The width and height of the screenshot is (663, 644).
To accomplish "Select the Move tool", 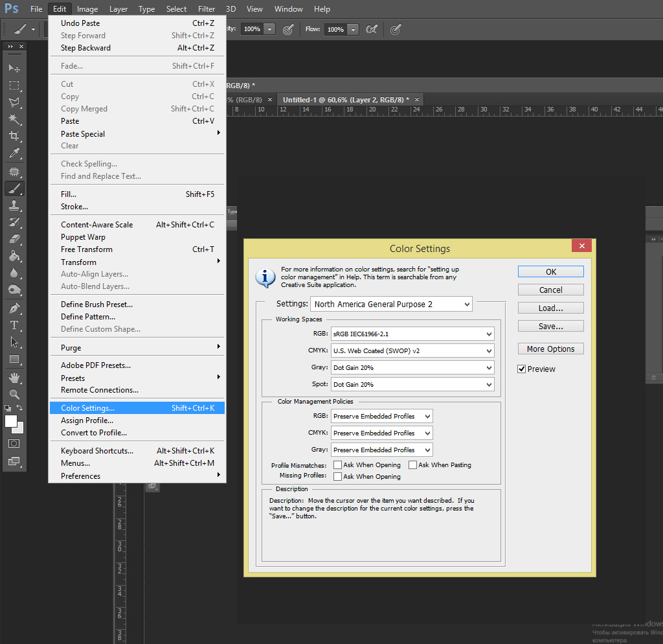I will tap(14, 68).
